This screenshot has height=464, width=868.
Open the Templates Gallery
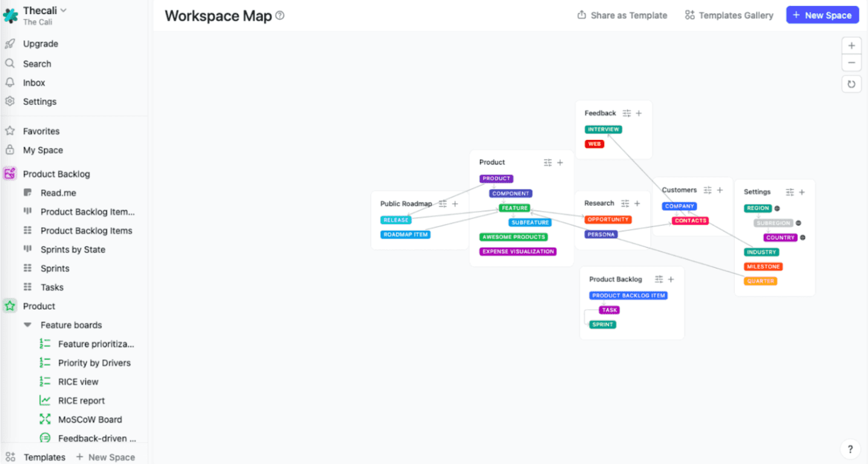click(729, 15)
